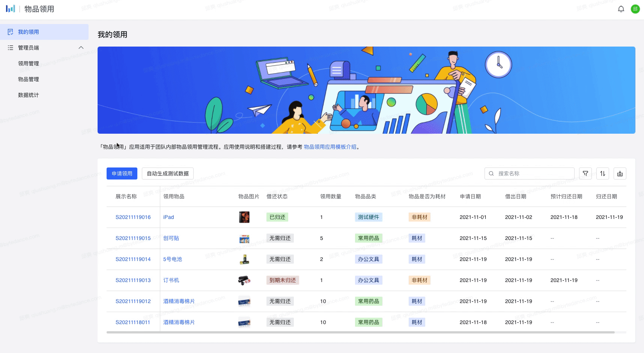Collapse the 管理员端 menu chevron
Image resolution: width=644 pixels, height=353 pixels.
pyautogui.click(x=81, y=48)
